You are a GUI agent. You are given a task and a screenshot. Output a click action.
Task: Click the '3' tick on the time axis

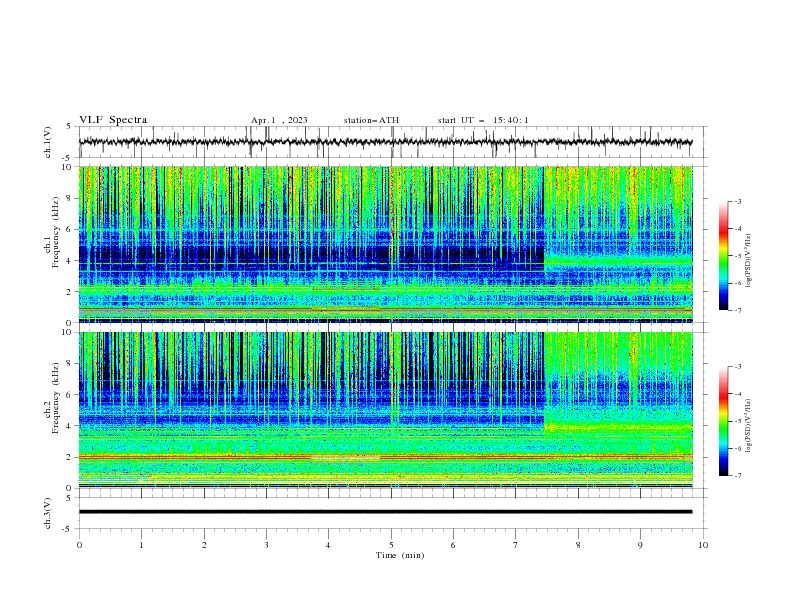(x=266, y=545)
